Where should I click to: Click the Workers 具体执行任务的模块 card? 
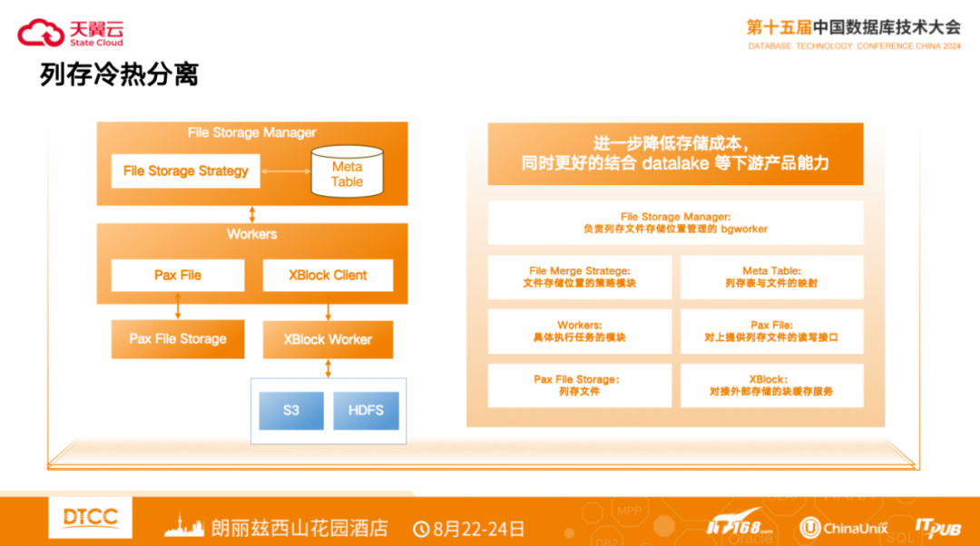pos(579,331)
